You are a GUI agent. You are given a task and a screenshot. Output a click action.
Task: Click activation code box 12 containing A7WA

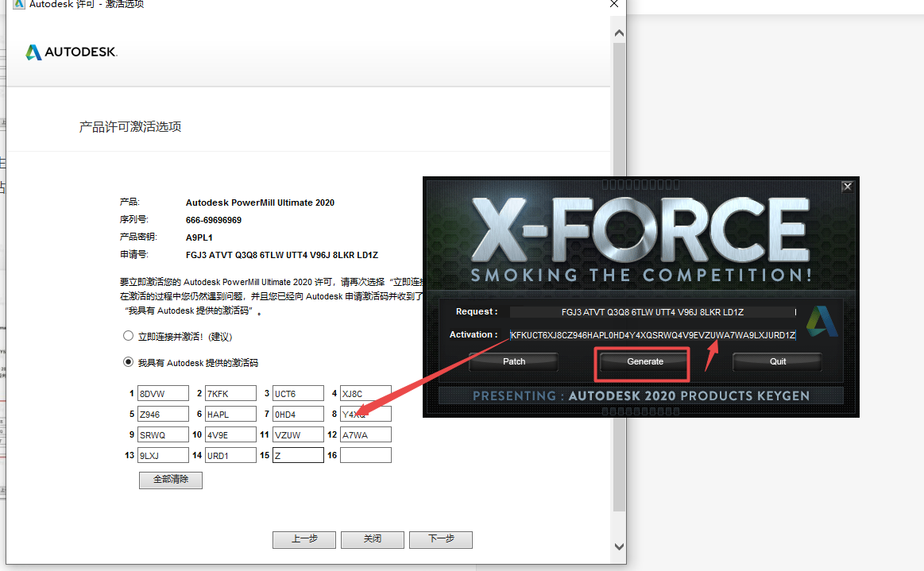pos(365,434)
